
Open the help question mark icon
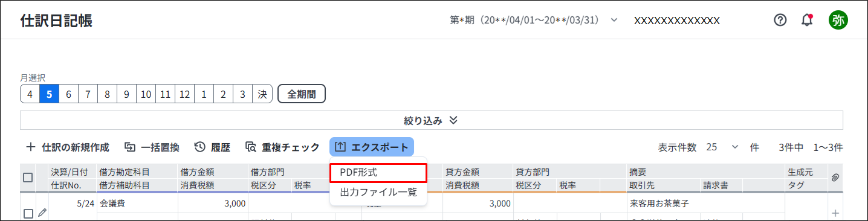tap(780, 20)
